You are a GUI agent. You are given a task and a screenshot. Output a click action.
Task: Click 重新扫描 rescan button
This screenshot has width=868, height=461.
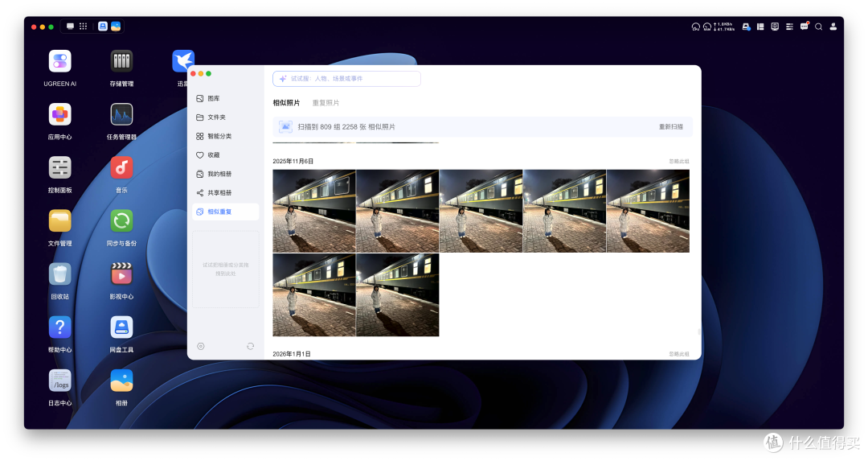(x=671, y=127)
